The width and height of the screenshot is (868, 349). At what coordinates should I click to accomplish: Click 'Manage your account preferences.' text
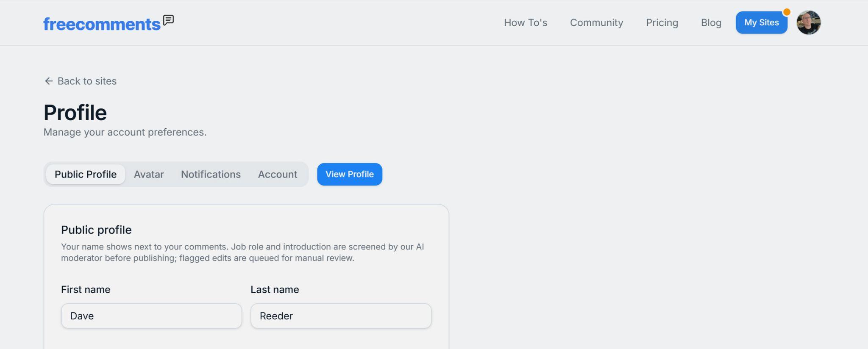click(x=125, y=132)
